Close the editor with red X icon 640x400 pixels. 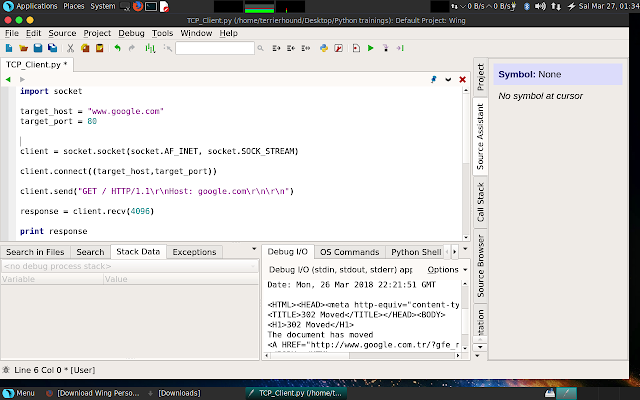click(x=462, y=79)
